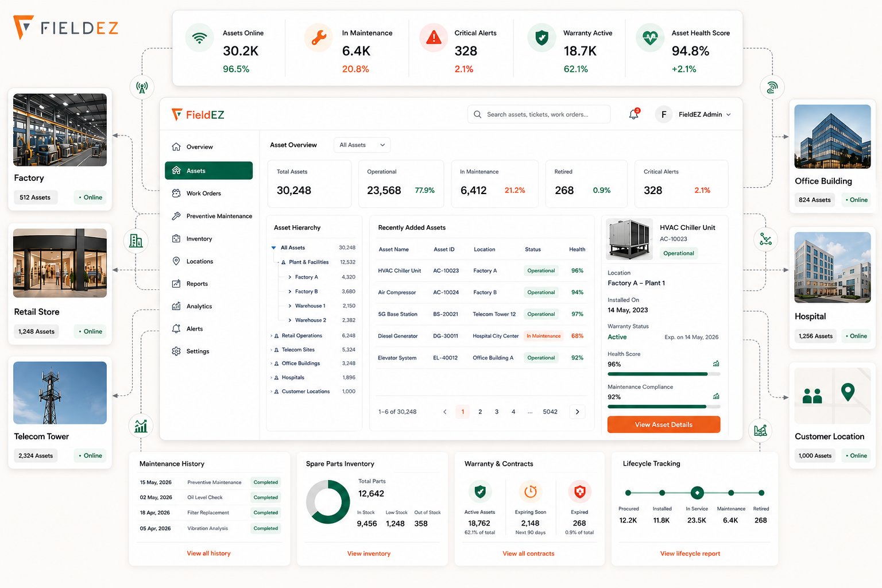Select the Diesel Generator table row
The image size is (882, 588).
pos(482,336)
